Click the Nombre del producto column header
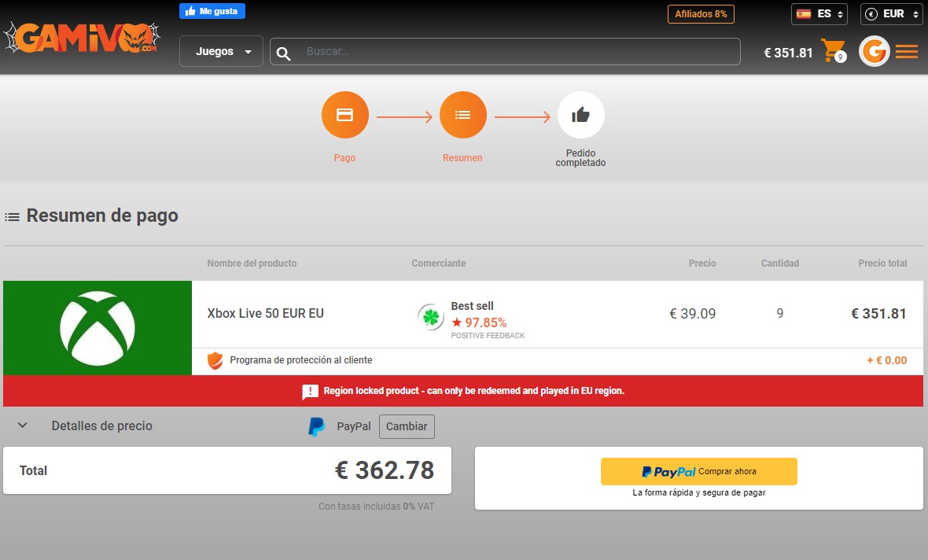 [x=252, y=263]
